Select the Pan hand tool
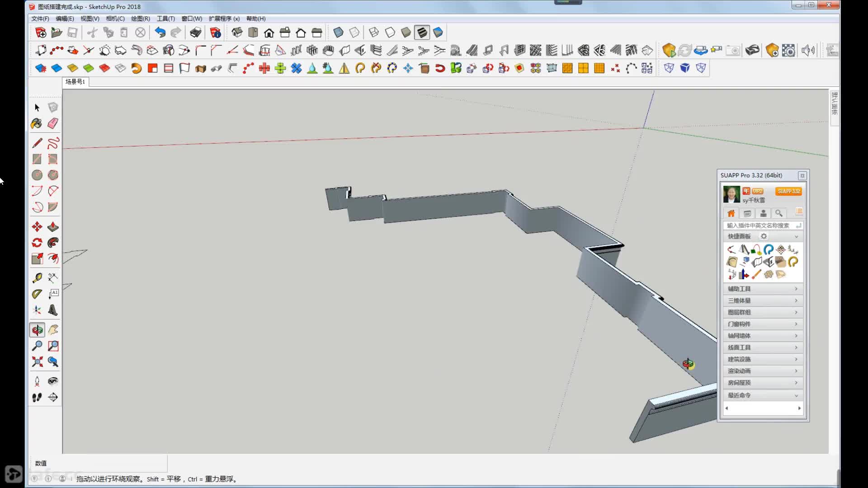Image resolution: width=868 pixels, height=488 pixels. coord(53,330)
